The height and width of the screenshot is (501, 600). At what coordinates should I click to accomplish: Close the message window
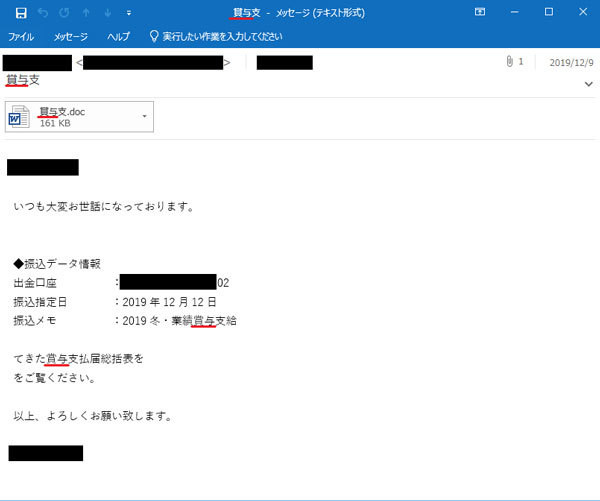pyautogui.click(x=583, y=12)
